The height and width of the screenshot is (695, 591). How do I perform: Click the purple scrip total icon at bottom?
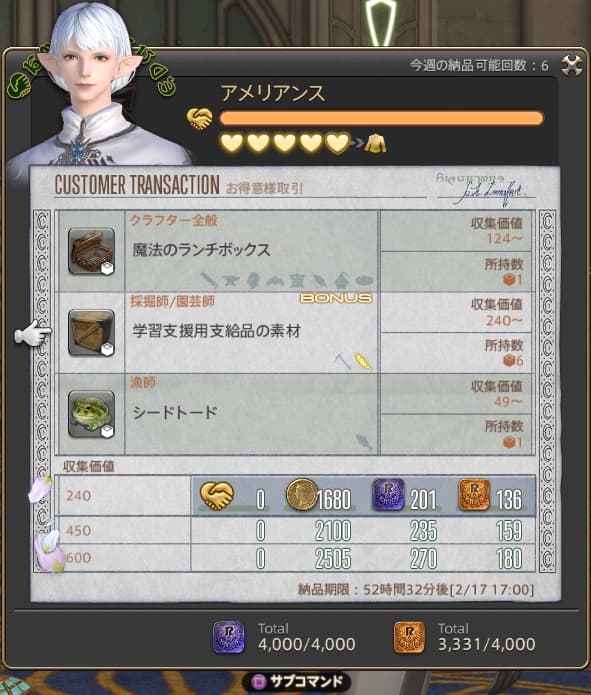pyautogui.click(x=229, y=637)
